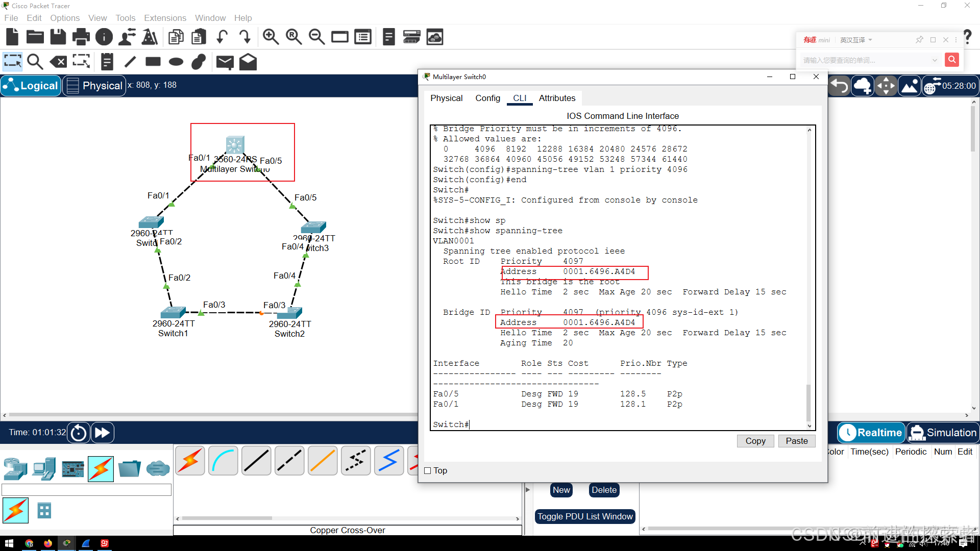Click the Copy button
Image resolution: width=980 pixels, height=551 pixels.
click(x=755, y=441)
